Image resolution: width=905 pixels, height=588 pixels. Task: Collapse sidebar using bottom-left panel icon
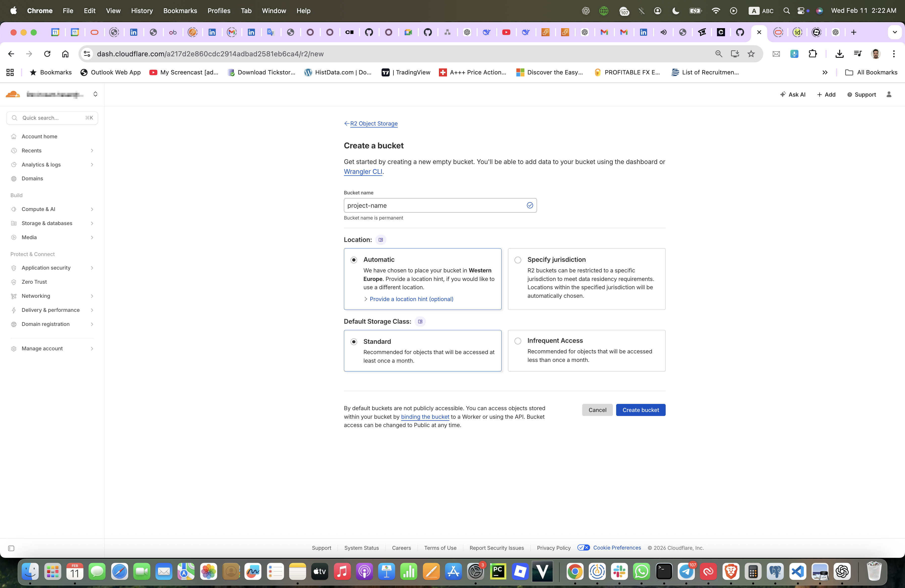point(11,548)
